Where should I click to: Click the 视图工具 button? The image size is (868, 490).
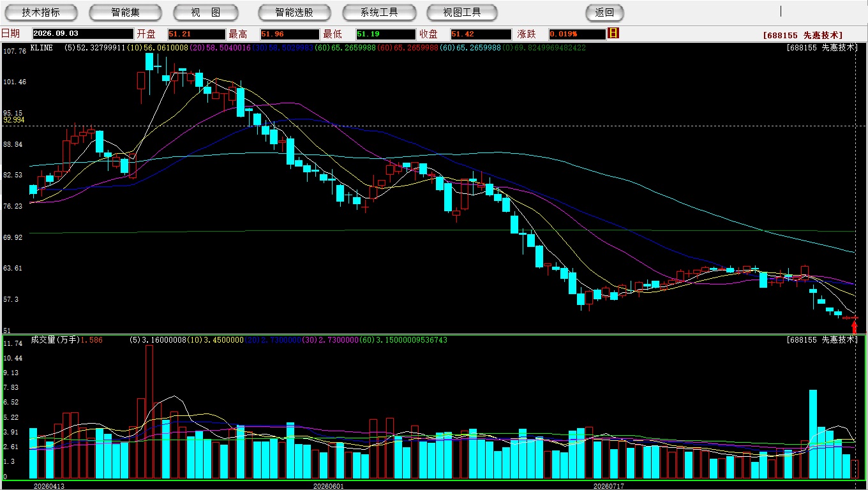(x=463, y=12)
